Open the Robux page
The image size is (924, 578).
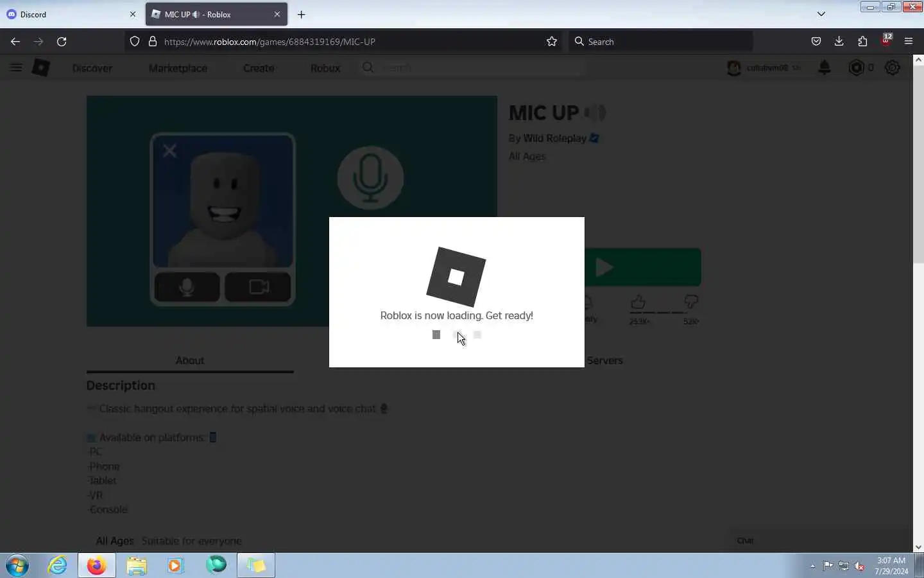coord(325,68)
